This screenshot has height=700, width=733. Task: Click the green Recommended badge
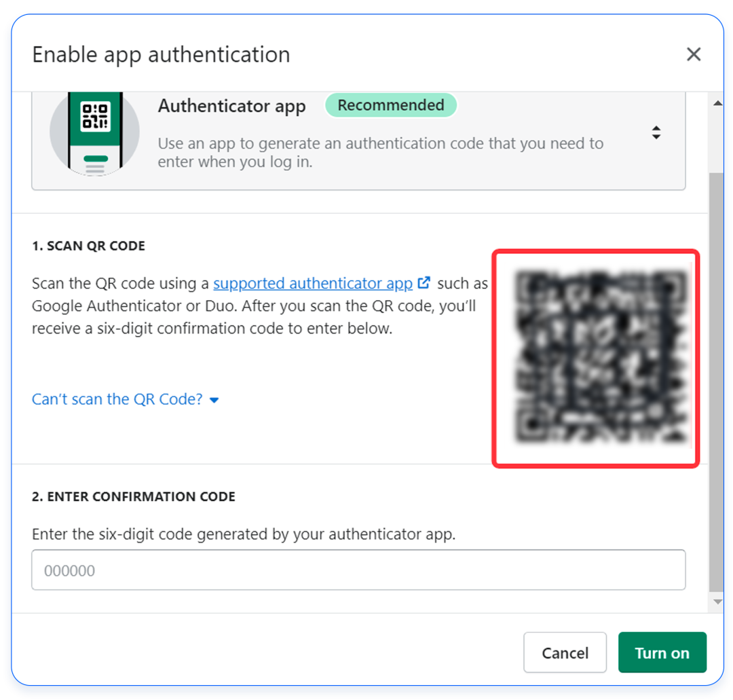391,106
